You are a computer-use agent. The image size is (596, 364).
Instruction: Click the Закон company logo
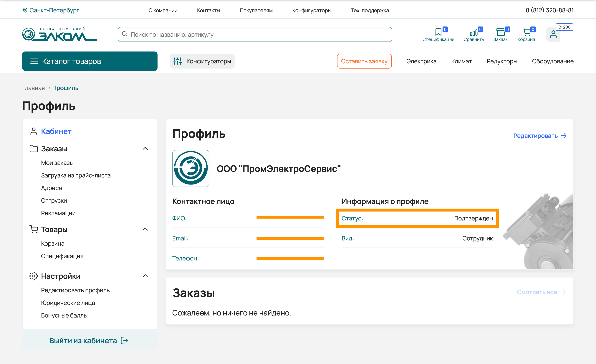point(59,34)
